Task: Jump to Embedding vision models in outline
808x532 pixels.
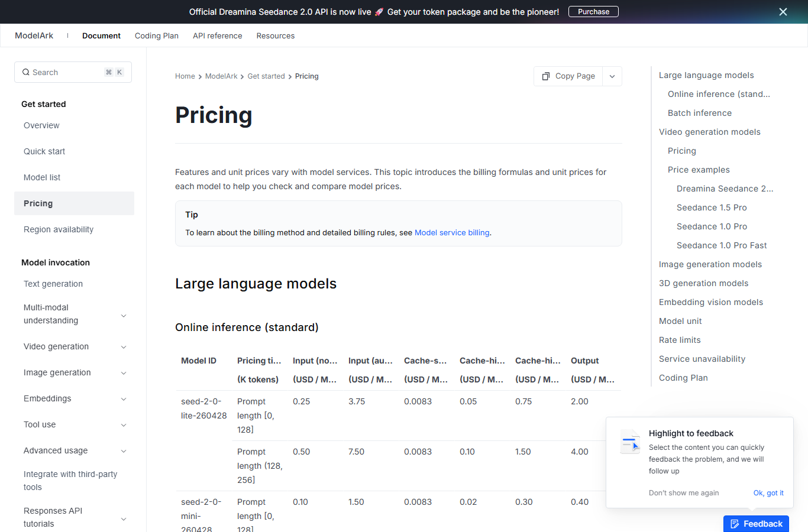Action: coord(711,302)
